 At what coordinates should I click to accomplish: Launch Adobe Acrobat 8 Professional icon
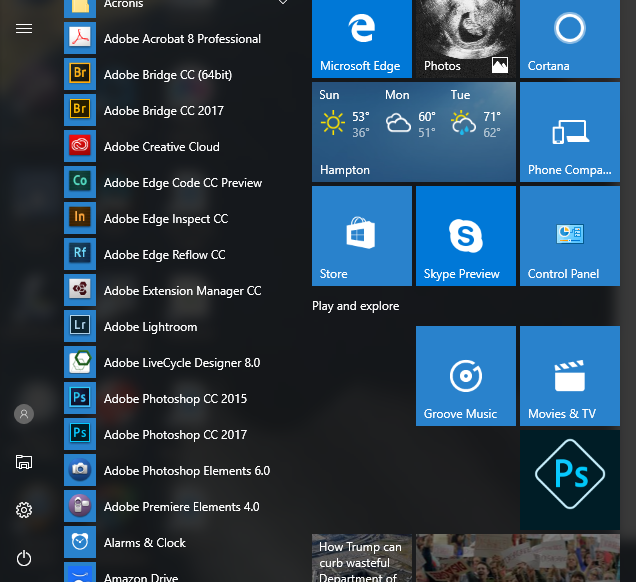point(80,38)
